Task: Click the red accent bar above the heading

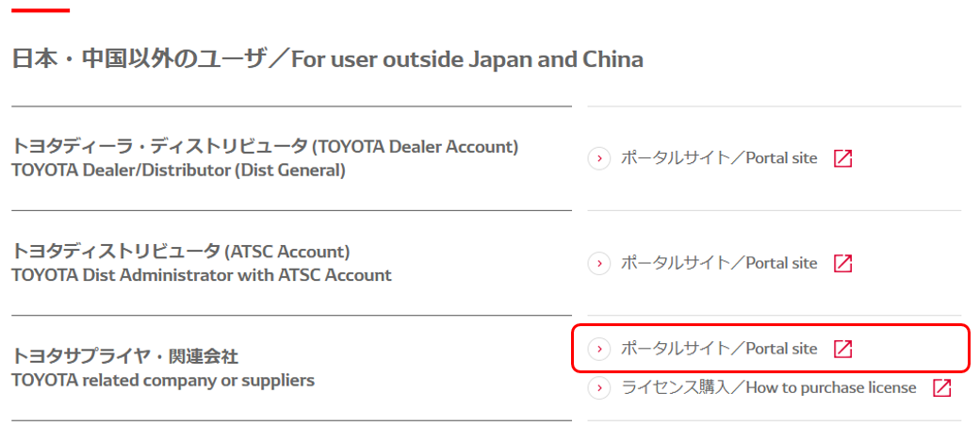Action: point(41,10)
